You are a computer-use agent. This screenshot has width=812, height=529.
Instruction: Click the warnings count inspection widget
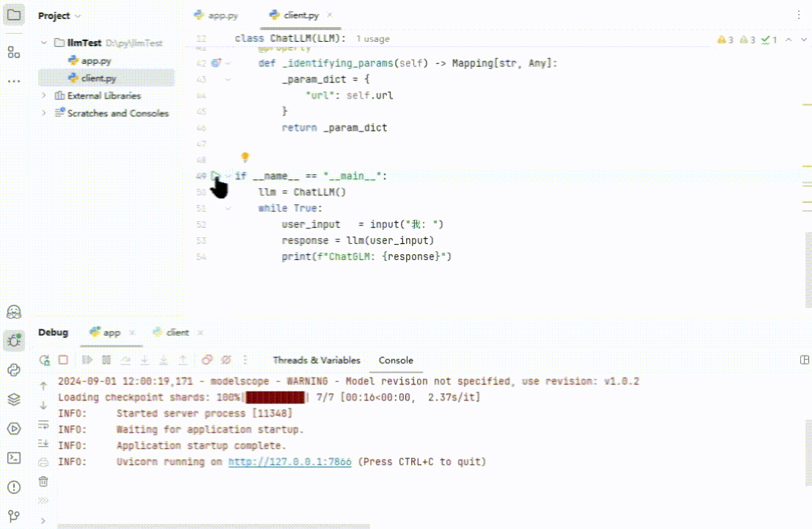point(725,40)
